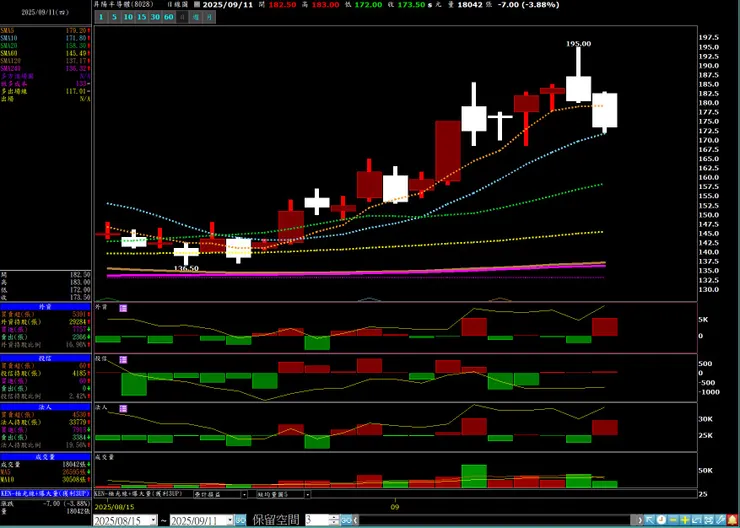Click the start date field 2025/08/15
740x528 pixels.
tap(121, 520)
